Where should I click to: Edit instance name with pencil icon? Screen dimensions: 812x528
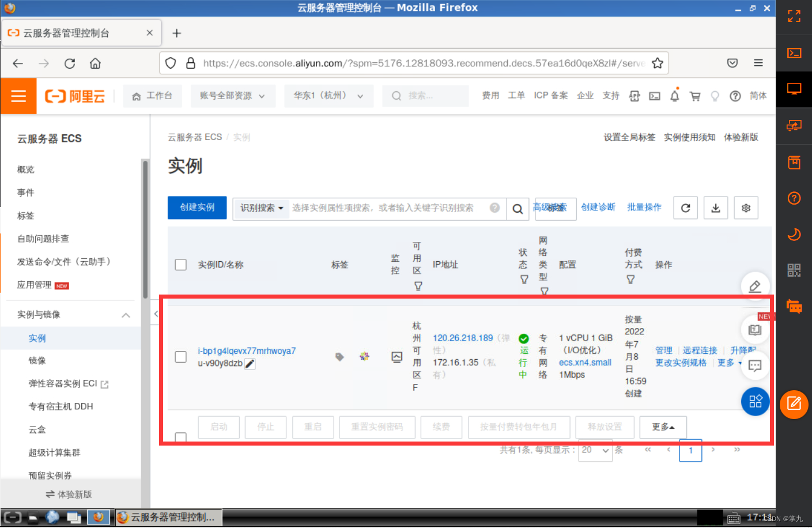coord(250,364)
